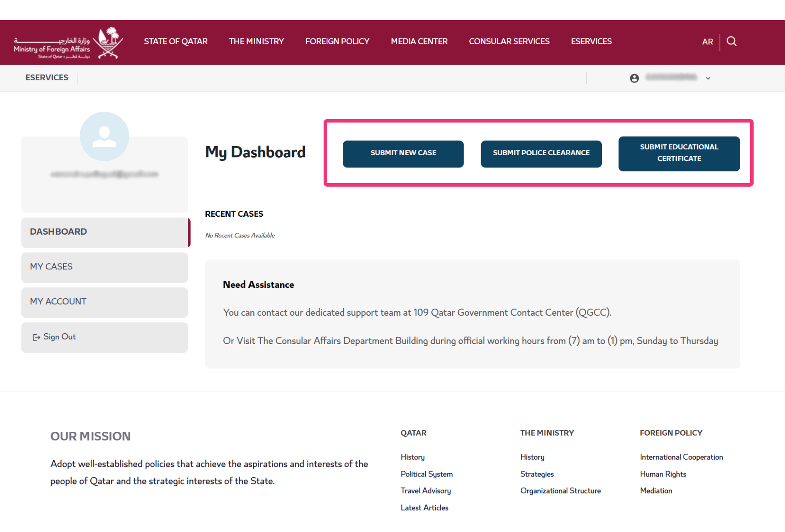Click the ESERVICES breadcrumb
Image resolution: width=785 pixels, height=532 pixels.
pos(47,78)
